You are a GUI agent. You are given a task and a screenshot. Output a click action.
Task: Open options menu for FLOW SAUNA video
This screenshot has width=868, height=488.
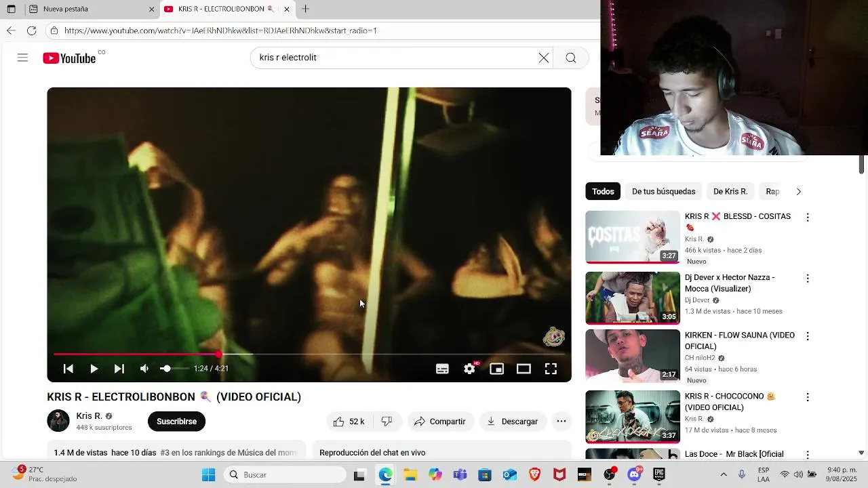(x=808, y=336)
